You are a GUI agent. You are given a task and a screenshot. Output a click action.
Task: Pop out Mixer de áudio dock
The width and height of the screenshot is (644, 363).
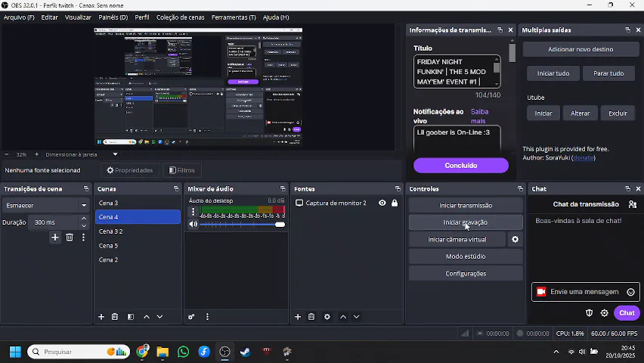click(283, 189)
